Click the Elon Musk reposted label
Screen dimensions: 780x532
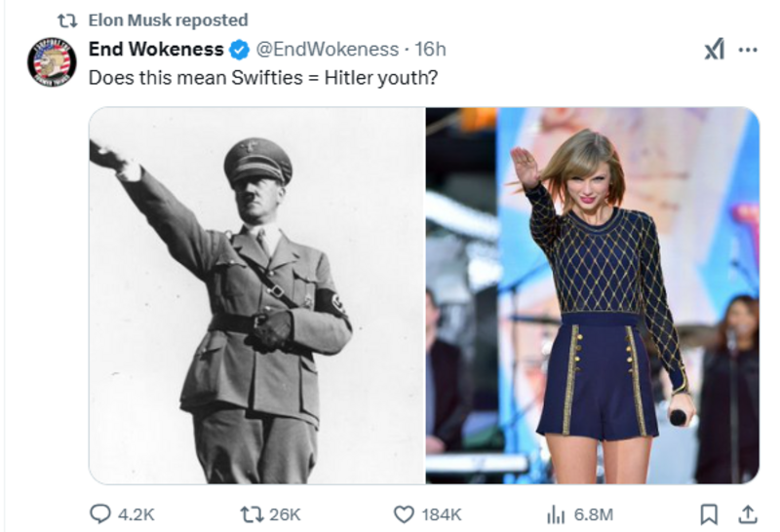168,19
